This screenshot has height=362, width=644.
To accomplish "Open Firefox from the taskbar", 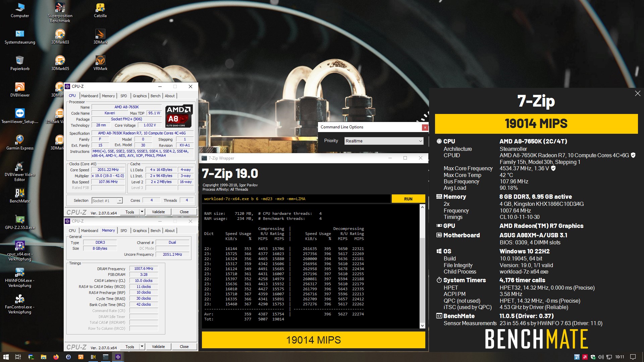I will pos(56,357).
